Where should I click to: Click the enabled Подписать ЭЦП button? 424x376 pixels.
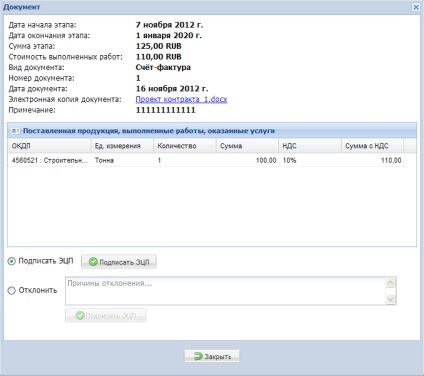click(x=119, y=262)
